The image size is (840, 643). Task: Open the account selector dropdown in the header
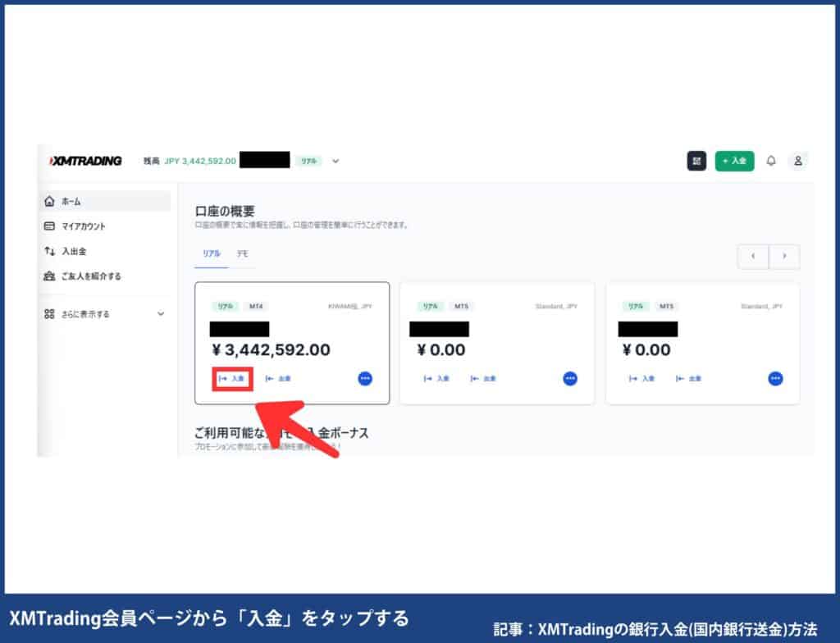[x=335, y=161]
